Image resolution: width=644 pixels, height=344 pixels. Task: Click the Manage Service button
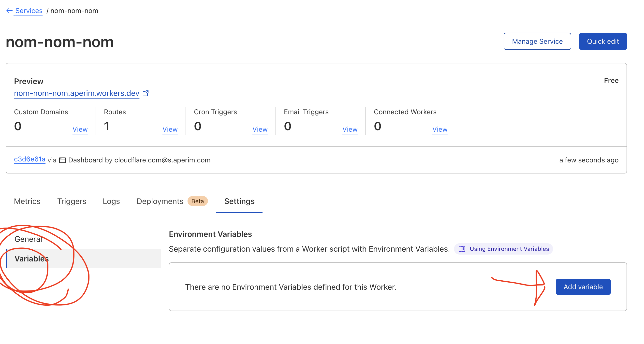(537, 41)
